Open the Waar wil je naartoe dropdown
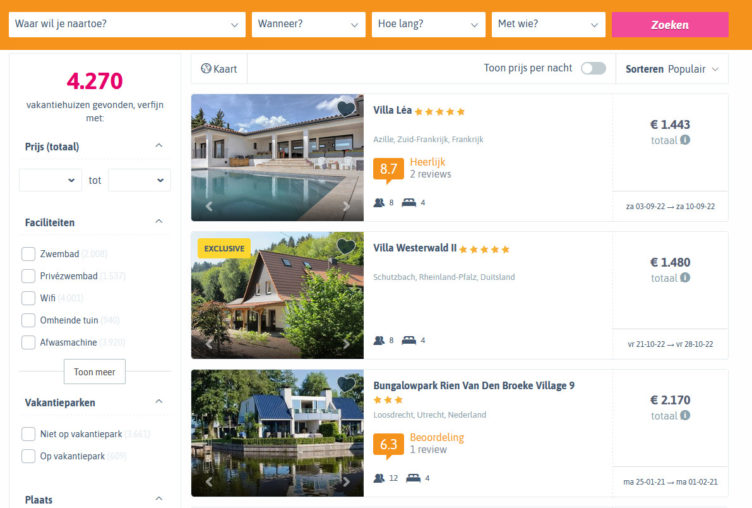752x508 pixels. click(x=127, y=24)
